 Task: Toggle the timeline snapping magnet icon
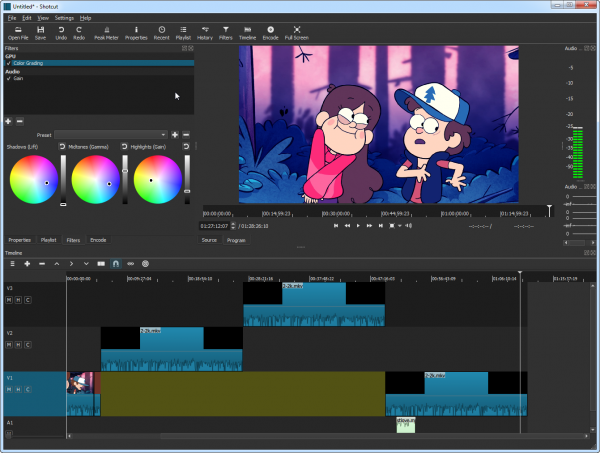pos(115,263)
